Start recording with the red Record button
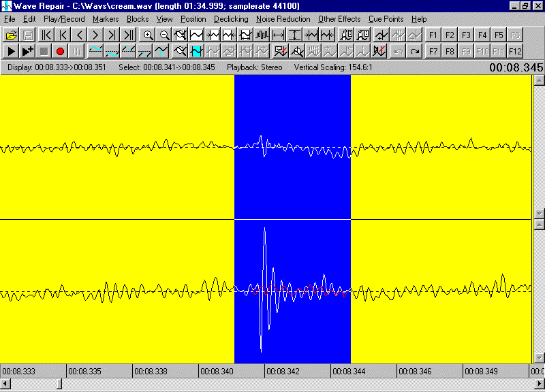 (x=60, y=51)
